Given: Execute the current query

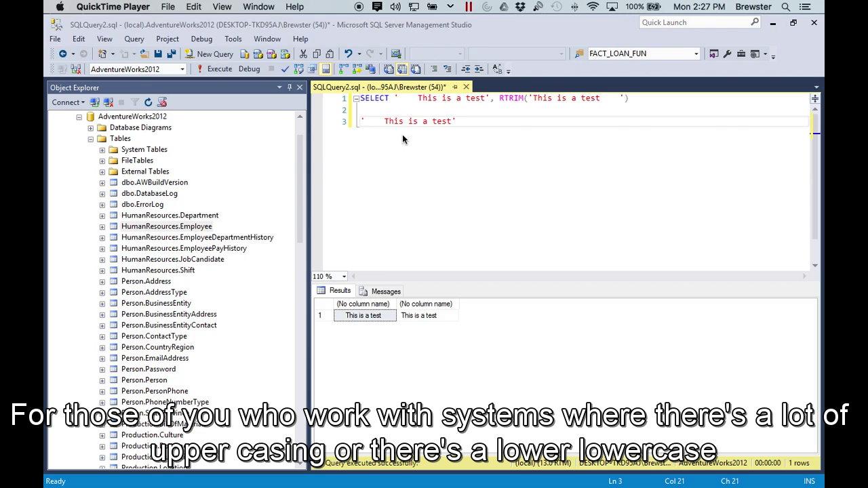Looking at the screenshot, I should pos(214,69).
